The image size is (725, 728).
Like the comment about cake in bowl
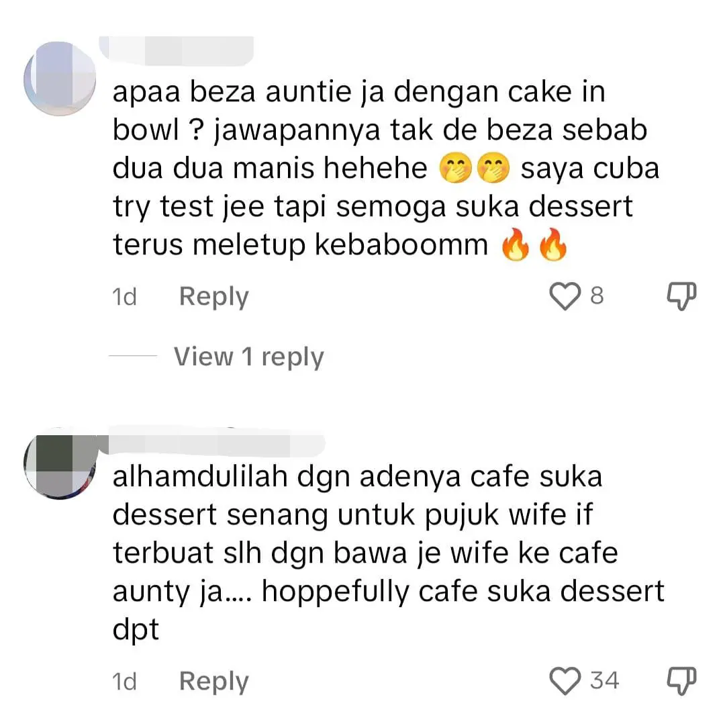[x=565, y=296]
